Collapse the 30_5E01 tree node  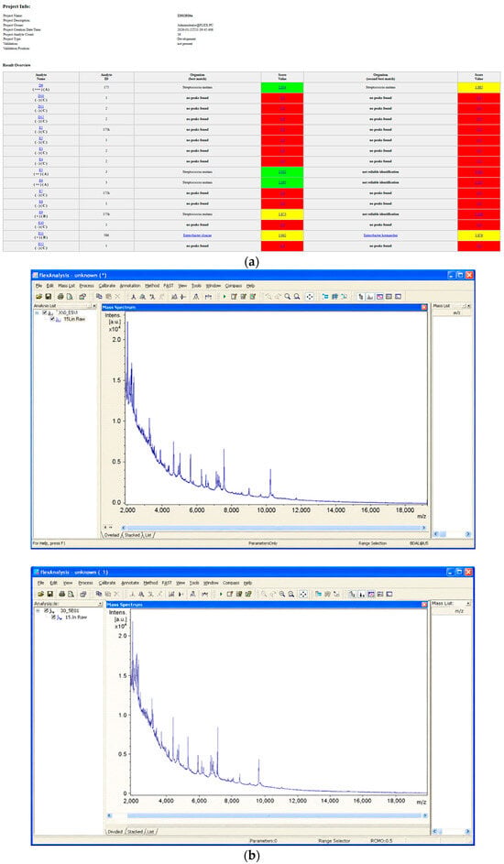(38, 611)
